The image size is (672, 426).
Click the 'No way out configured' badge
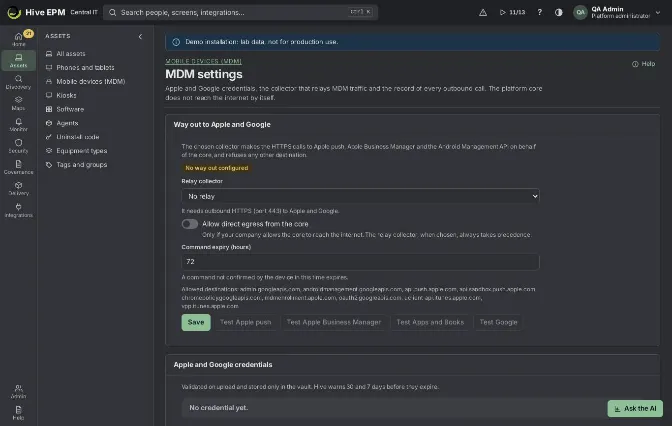click(216, 168)
